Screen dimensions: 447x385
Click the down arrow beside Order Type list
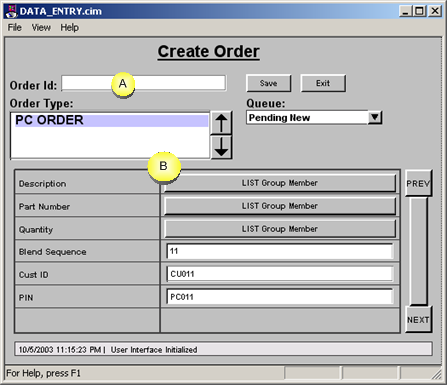pyautogui.click(x=221, y=147)
